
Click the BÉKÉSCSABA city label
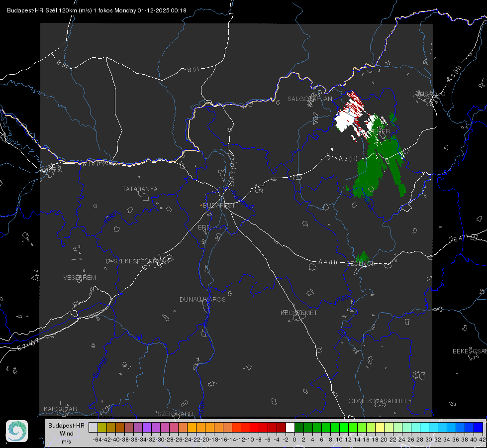click(x=470, y=351)
